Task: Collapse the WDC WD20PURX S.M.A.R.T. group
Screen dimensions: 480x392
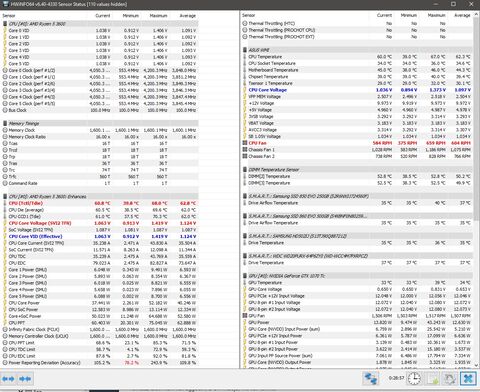Action: tap(357, 256)
